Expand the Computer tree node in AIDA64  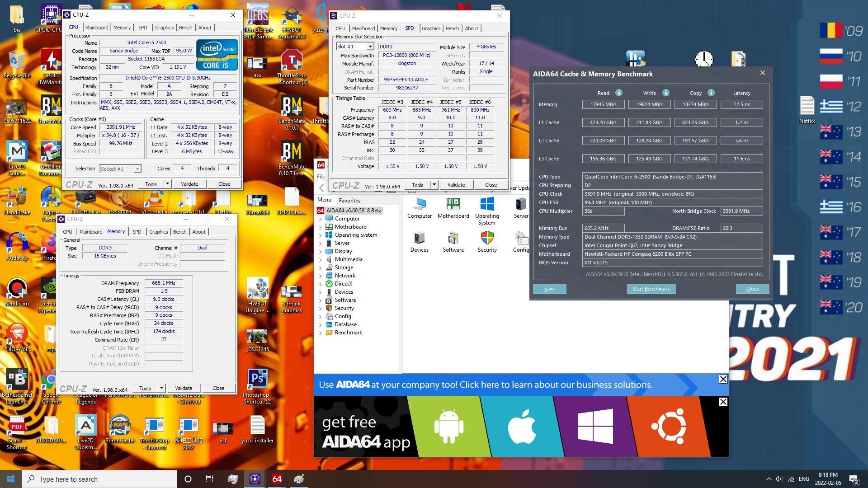321,219
